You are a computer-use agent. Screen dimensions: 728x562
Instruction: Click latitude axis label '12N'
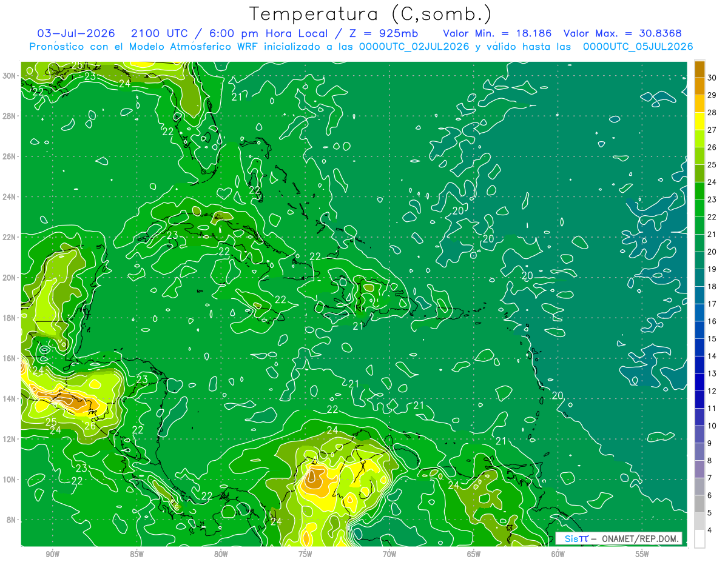pos(10,439)
